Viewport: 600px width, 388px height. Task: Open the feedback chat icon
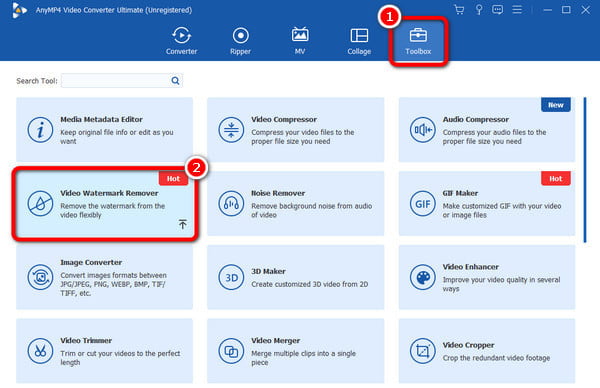[x=497, y=10]
